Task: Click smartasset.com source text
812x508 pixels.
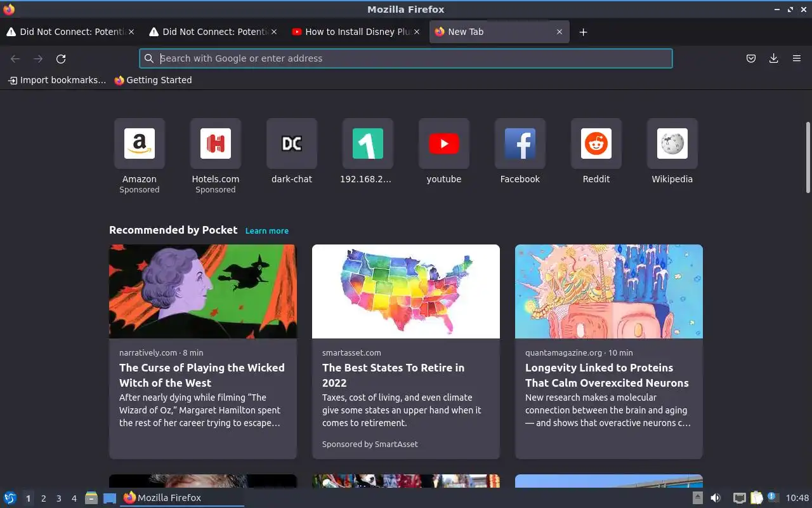Action: click(x=351, y=352)
